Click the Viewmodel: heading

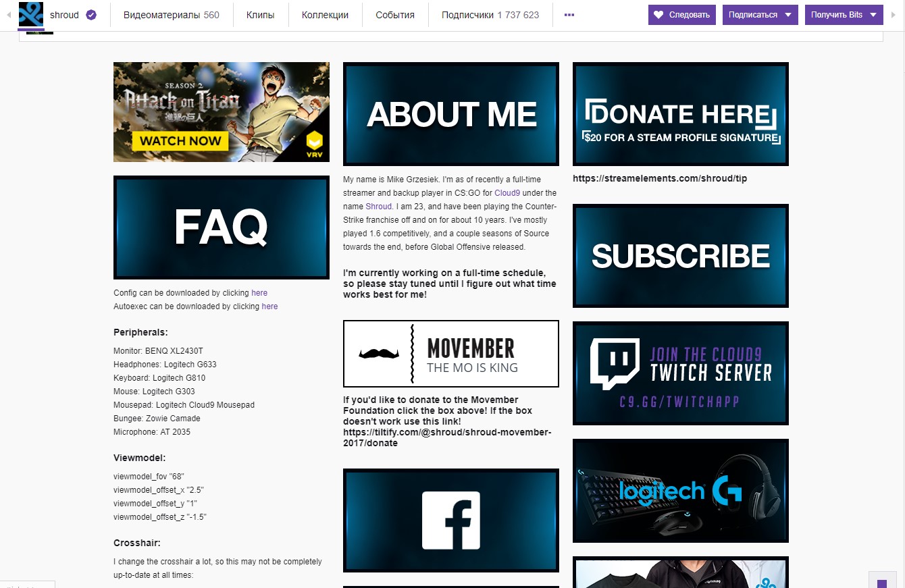pyautogui.click(x=139, y=458)
